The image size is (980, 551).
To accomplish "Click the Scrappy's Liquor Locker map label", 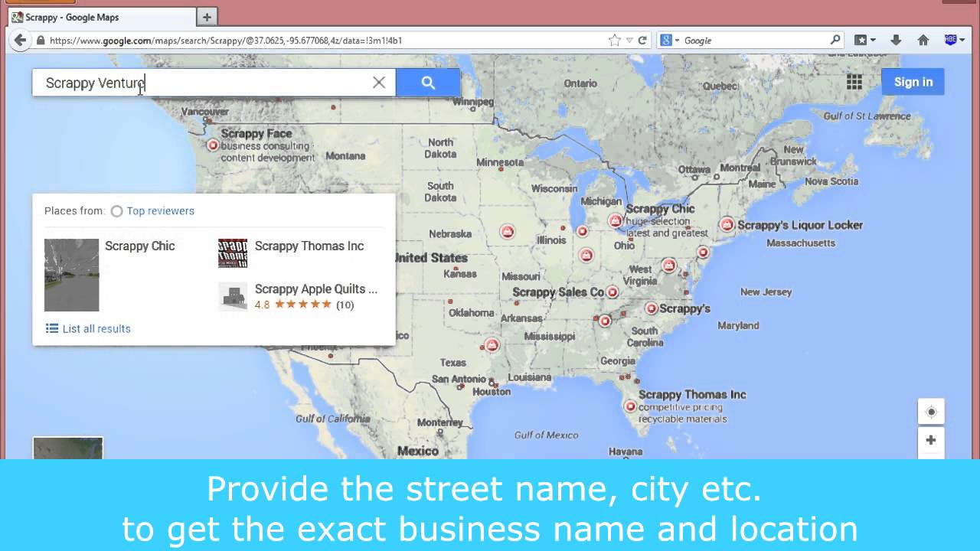I will pos(800,225).
